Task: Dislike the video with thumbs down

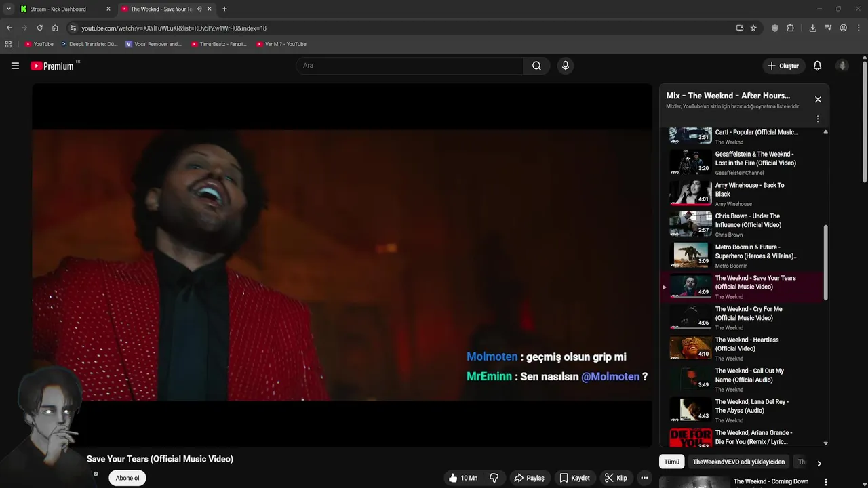Action: (494, 478)
